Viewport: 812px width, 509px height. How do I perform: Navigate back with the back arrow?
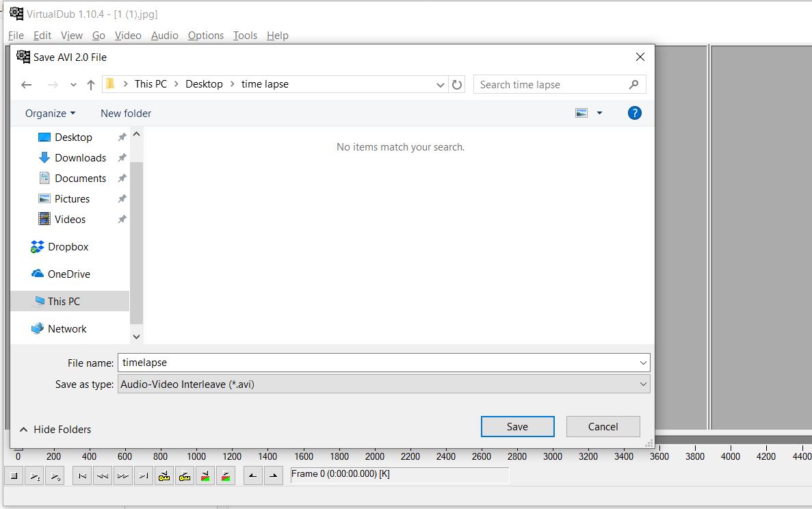(27, 84)
